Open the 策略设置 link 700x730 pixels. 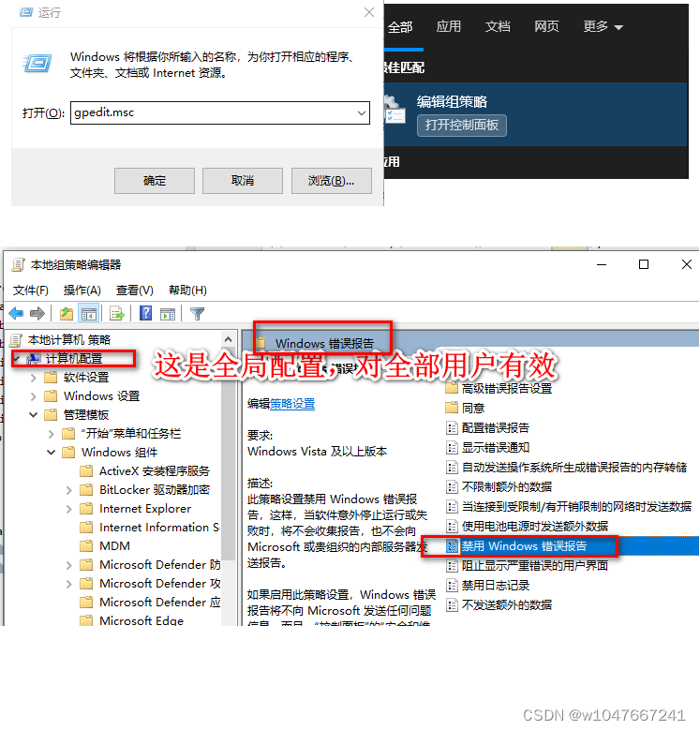click(292, 404)
